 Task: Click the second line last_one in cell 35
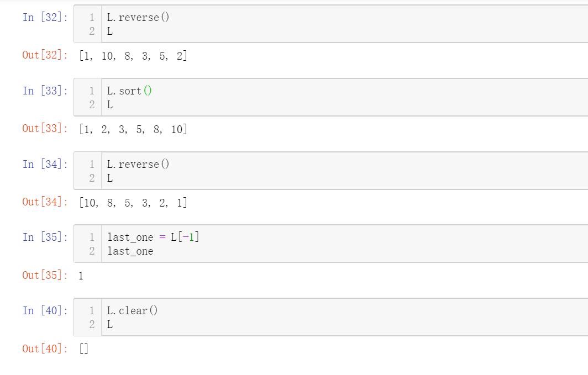[x=130, y=251]
